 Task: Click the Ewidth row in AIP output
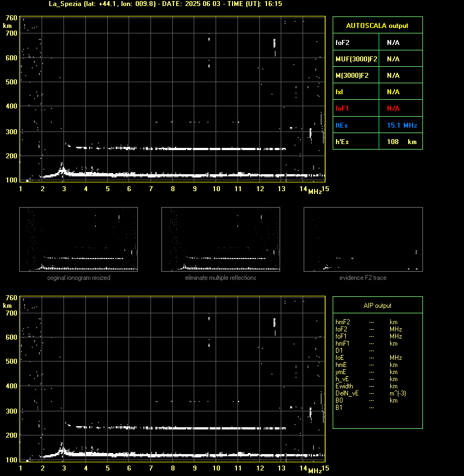pos(367,386)
